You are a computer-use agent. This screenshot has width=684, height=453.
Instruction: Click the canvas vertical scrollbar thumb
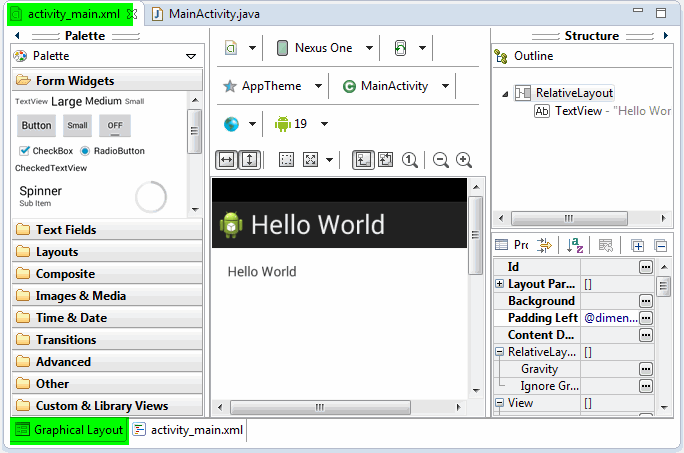[x=476, y=235]
